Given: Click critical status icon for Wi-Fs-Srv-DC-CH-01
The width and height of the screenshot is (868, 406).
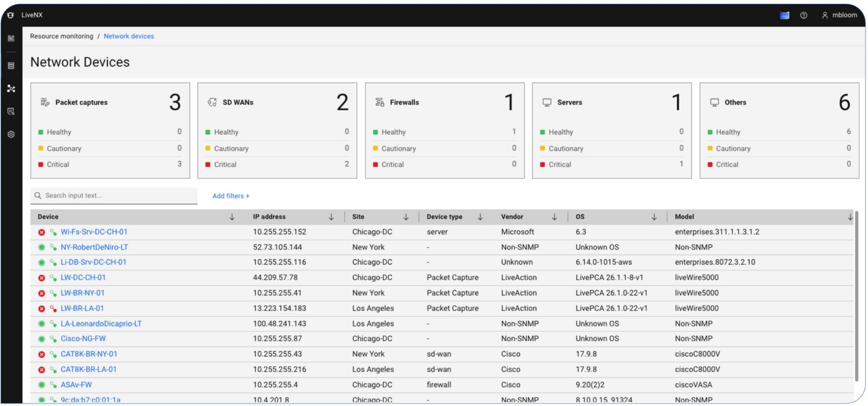Looking at the screenshot, I should tap(42, 232).
